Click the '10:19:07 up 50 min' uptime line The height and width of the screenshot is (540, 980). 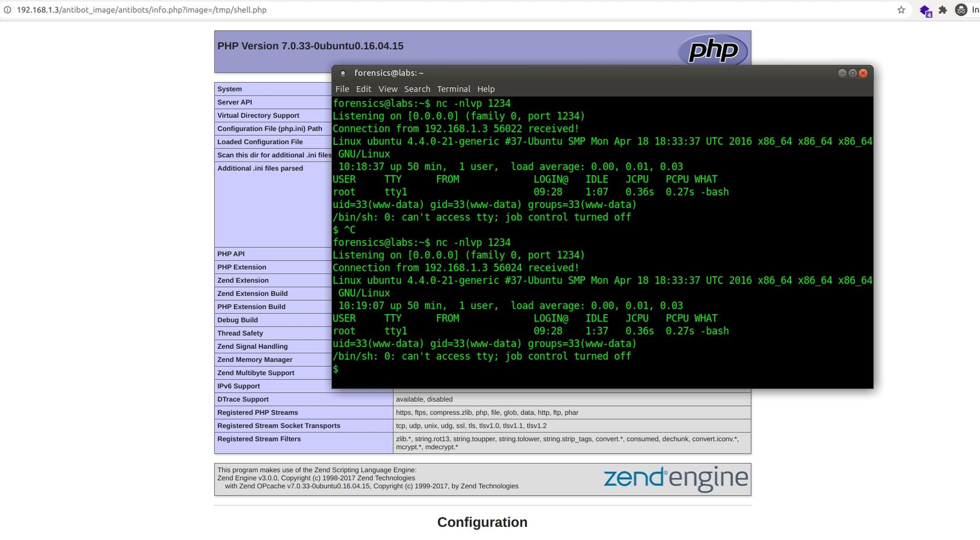pyautogui.click(x=511, y=306)
